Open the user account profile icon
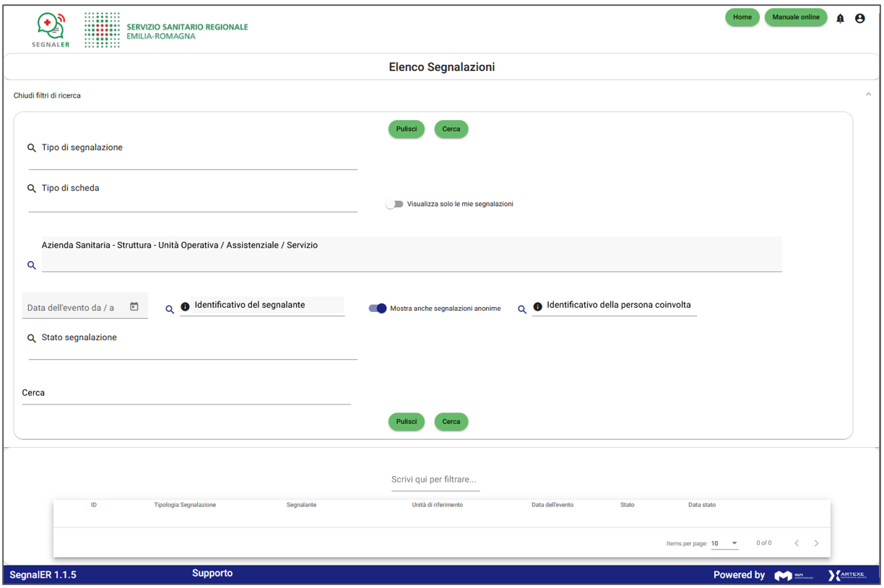This screenshot has width=884, height=588. click(x=859, y=19)
